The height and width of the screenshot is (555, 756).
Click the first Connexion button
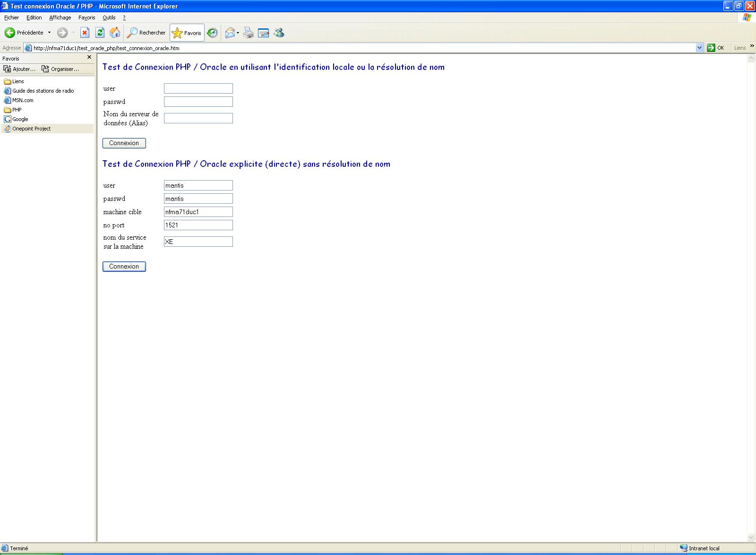pos(124,143)
